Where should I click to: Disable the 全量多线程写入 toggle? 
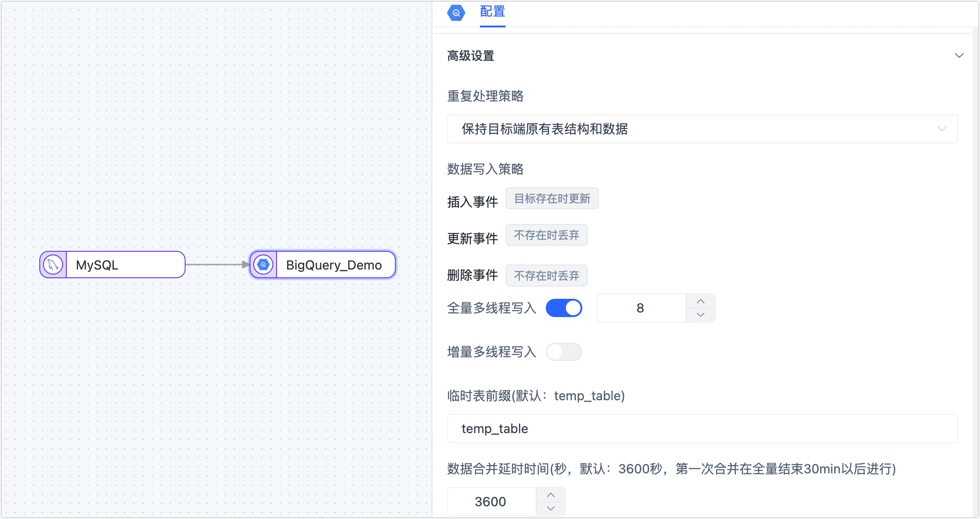coord(564,308)
